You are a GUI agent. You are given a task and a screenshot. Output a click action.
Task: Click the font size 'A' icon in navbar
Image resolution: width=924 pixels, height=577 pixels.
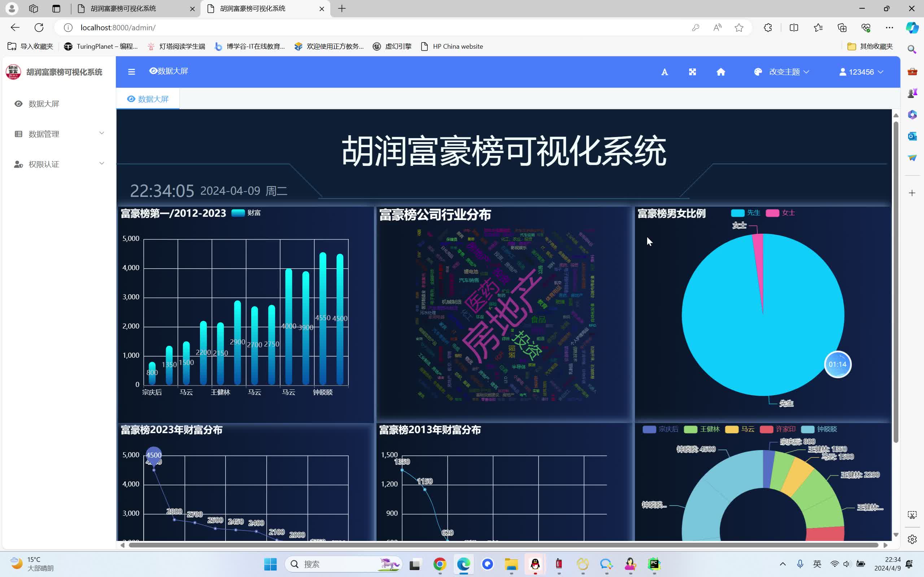(664, 71)
